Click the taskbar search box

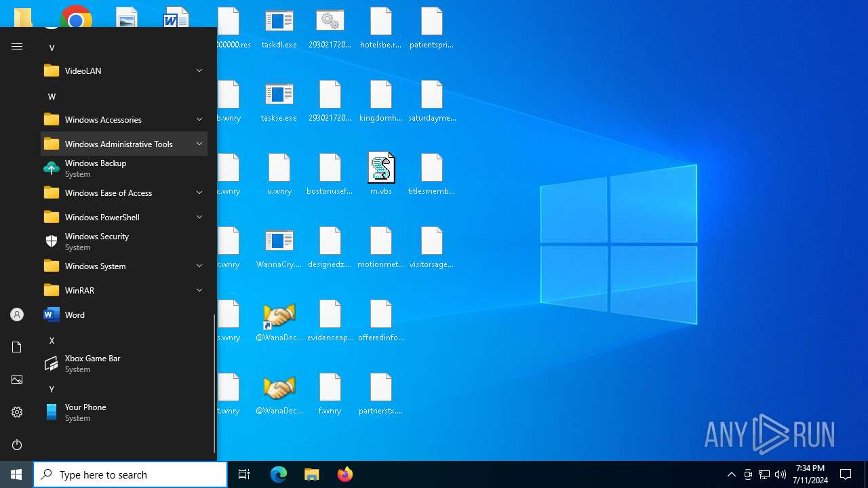[x=130, y=474]
